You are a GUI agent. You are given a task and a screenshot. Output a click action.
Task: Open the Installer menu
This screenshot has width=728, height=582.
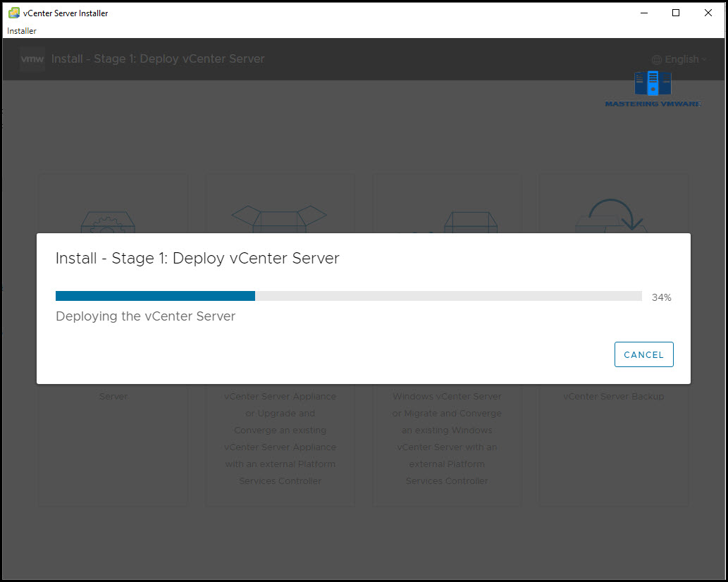tap(22, 30)
